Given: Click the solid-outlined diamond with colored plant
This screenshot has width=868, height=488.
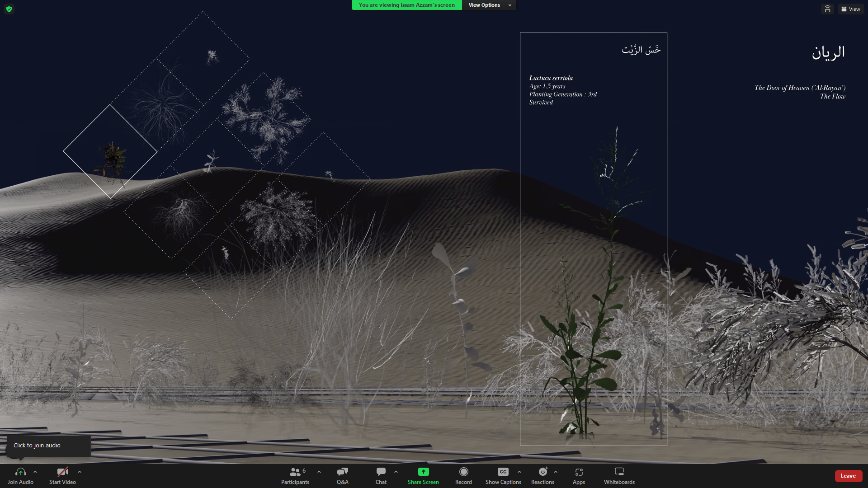Looking at the screenshot, I should coord(110,152).
